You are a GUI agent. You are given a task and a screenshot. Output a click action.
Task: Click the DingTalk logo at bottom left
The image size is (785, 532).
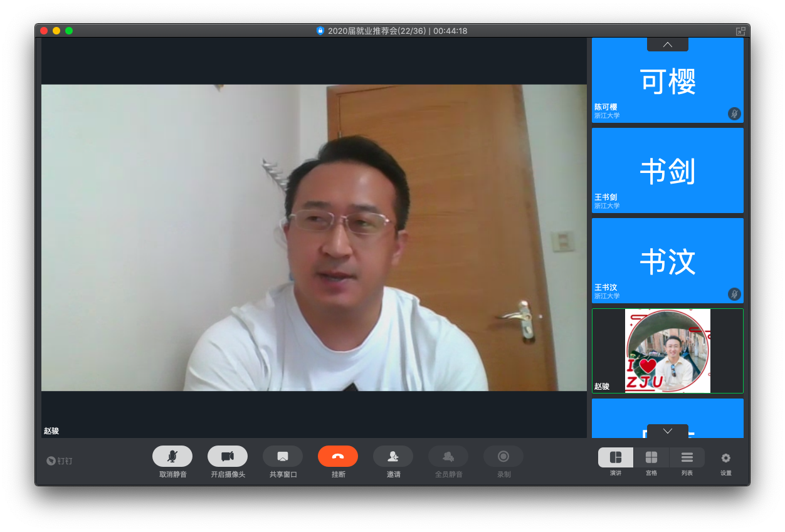[60, 461]
